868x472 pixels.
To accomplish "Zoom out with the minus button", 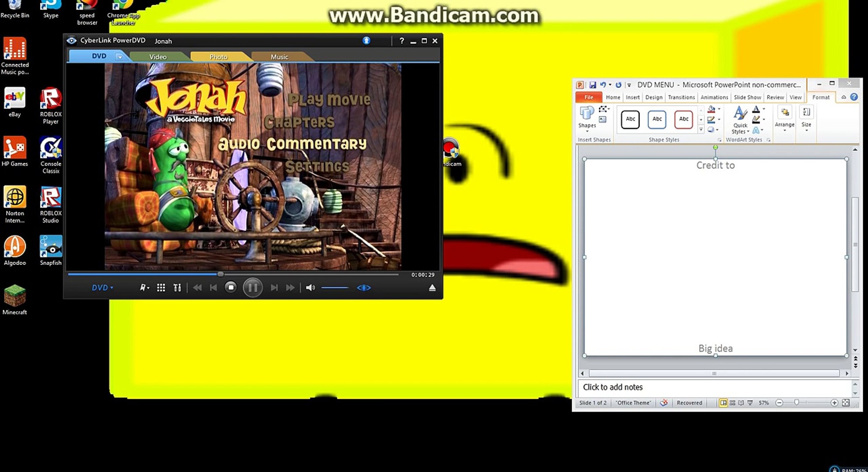I will coord(779,403).
